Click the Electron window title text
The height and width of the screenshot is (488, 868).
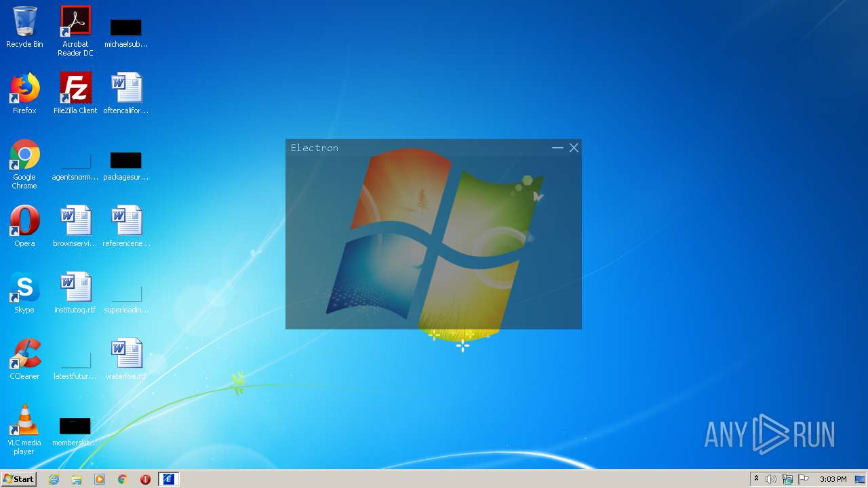coord(315,148)
